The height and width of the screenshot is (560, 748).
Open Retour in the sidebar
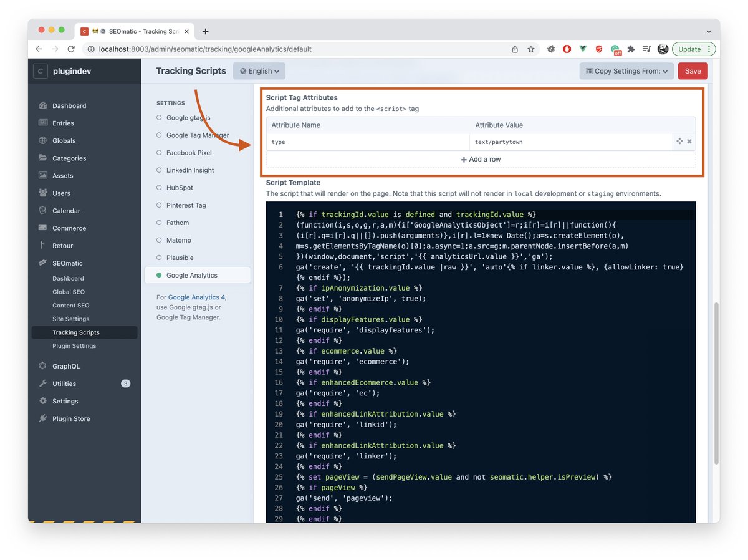pyautogui.click(x=62, y=245)
